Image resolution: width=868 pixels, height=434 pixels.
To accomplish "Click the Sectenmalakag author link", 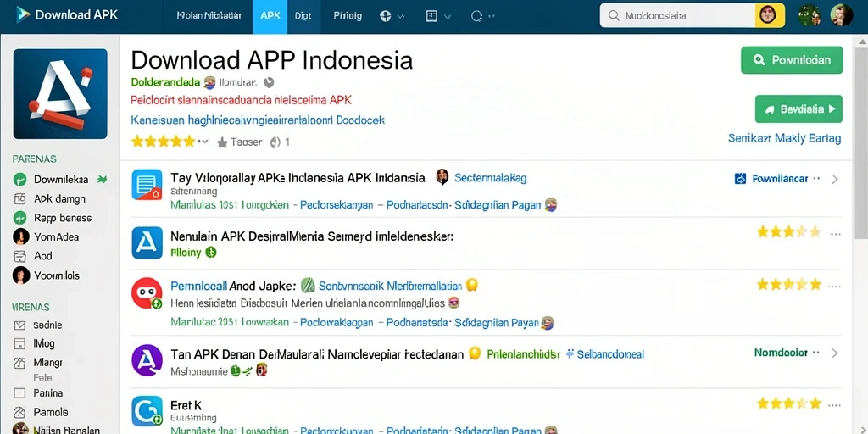I will point(490,178).
